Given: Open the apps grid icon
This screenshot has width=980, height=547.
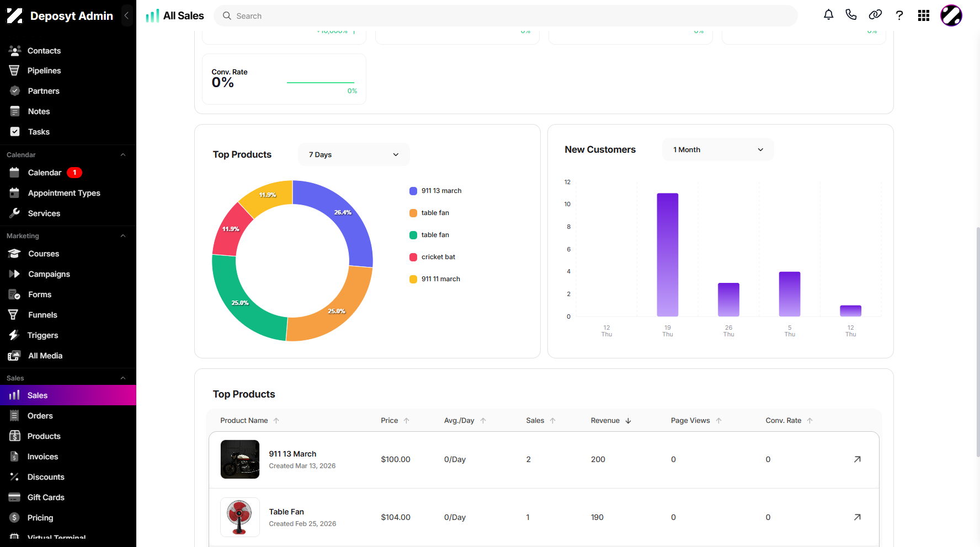Looking at the screenshot, I should (x=924, y=15).
